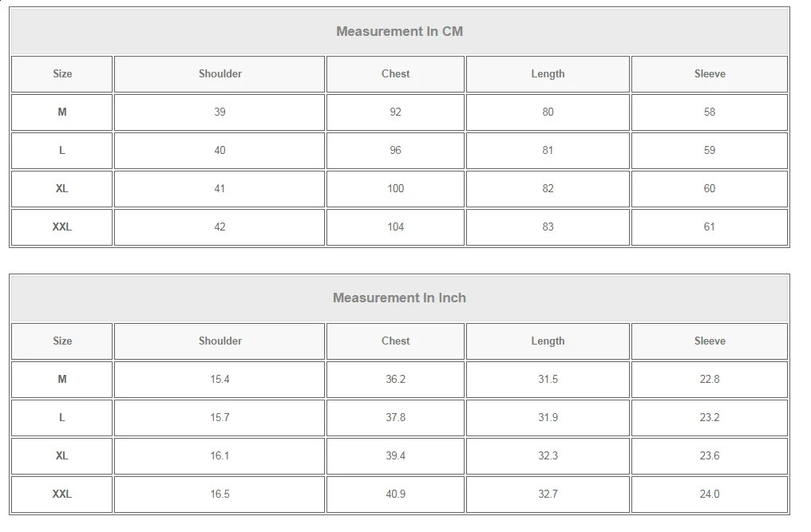
Task: Click the inch shoulder value 15.7
Action: pos(220,418)
